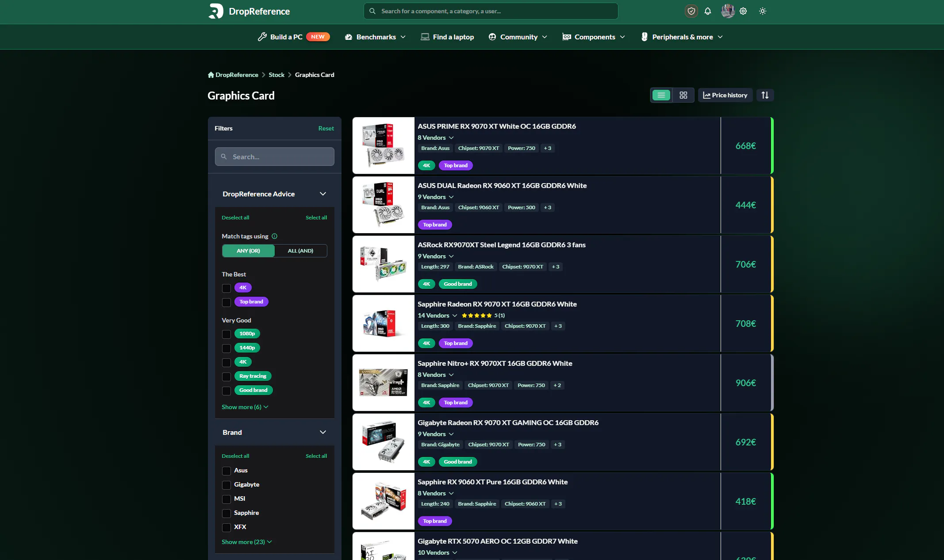Reset all filters
This screenshot has width=944, height=560.
tap(326, 128)
